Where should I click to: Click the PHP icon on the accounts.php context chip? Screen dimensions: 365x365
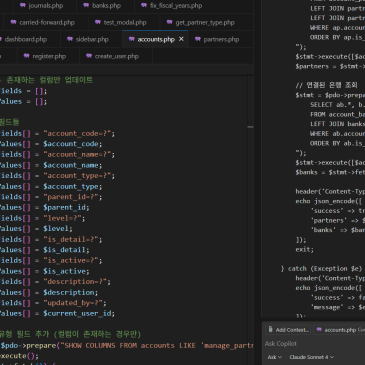point(319,330)
